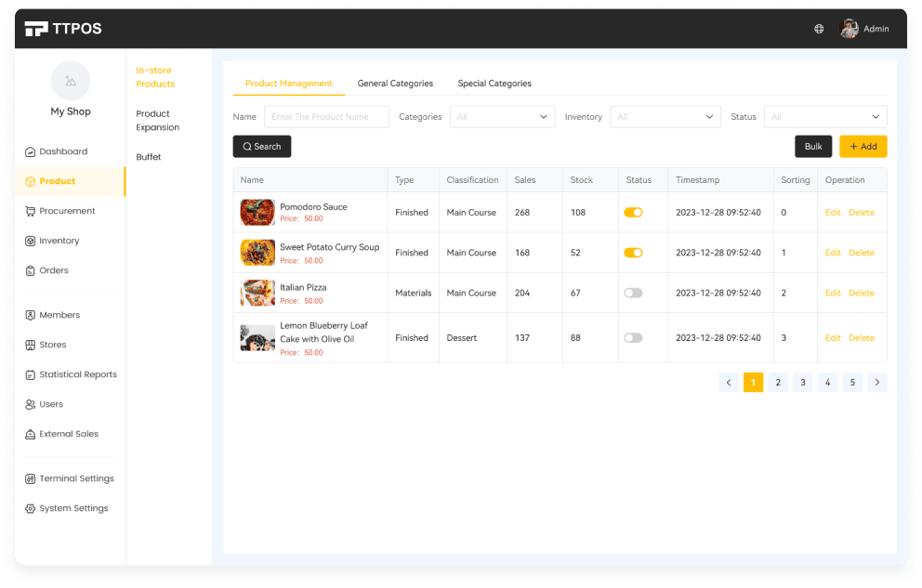Switch to Special Categories tab

tap(494, 84)
